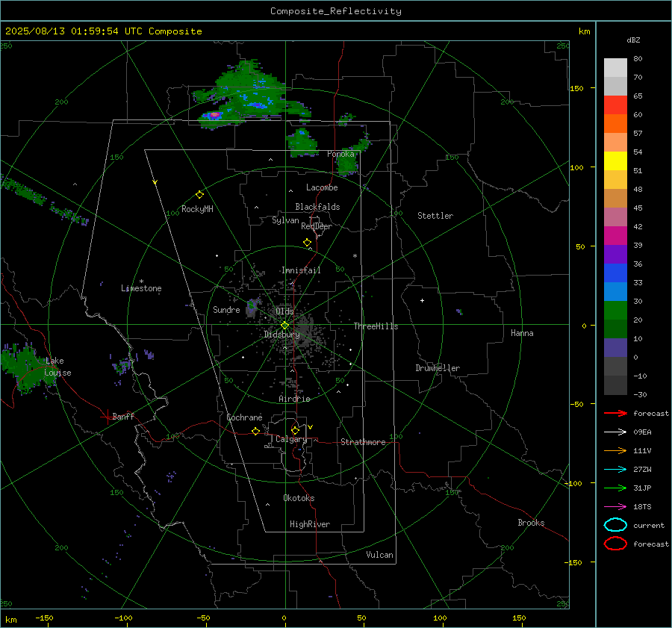Click the yellow swatch between 51 and 54 dBZ

tap(615, 161)
